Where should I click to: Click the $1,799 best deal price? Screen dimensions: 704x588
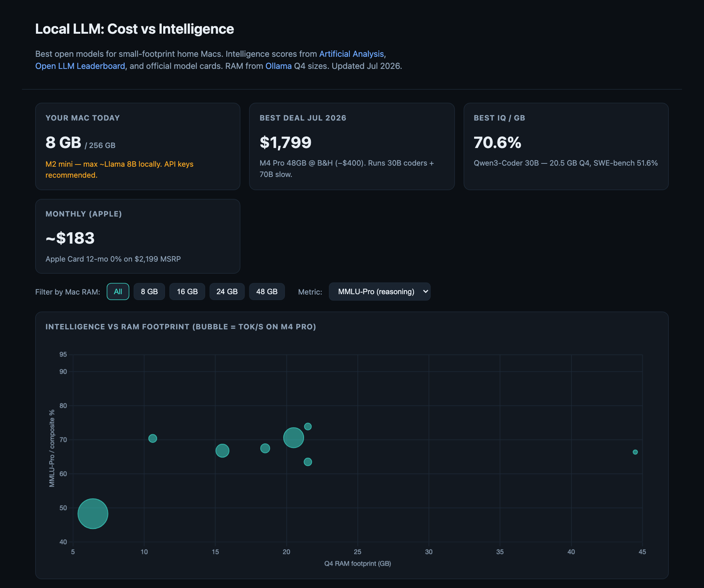pyautogui.click(x=285, y=143)
